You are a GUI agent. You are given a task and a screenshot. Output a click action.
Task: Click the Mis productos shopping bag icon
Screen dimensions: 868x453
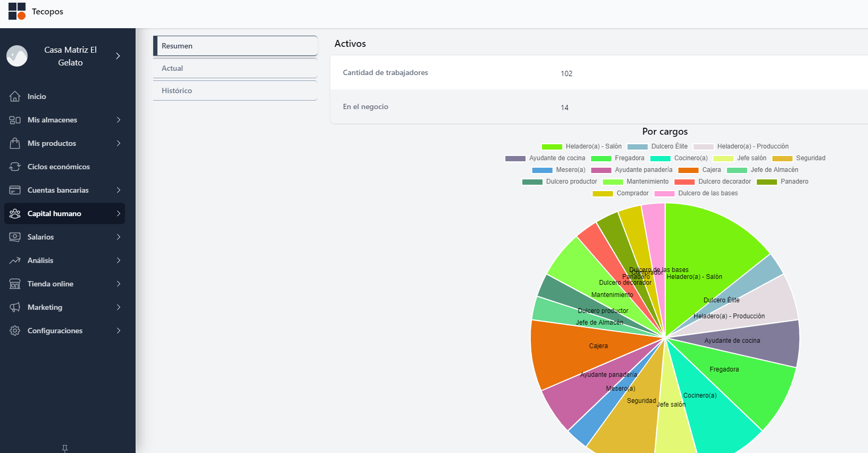click(15, 143)
